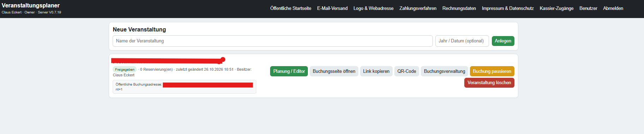This screenshot has width=644, height=134.
Task: Log out via Abmelden
Action: tap(613, 8)
